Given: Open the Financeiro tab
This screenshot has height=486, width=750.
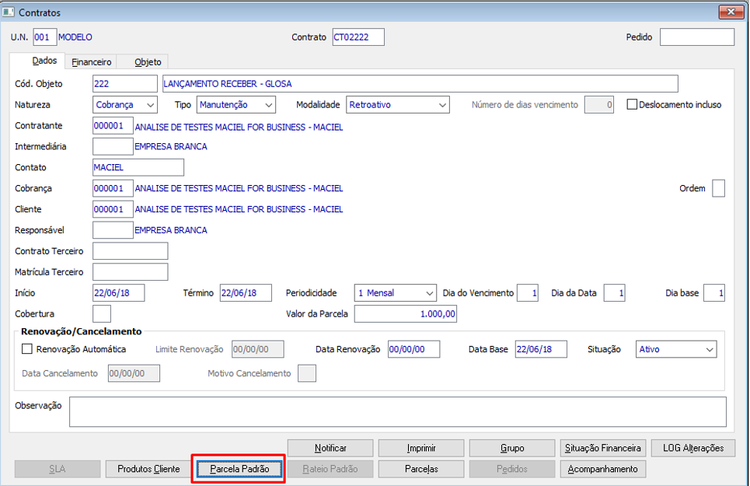Looking at the screenshot, I should (91, 62).
